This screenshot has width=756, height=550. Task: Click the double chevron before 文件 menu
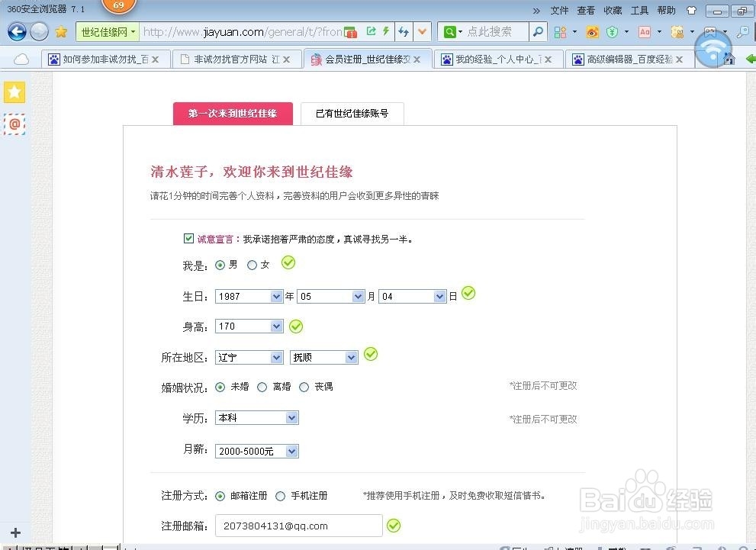coord(536,11)
